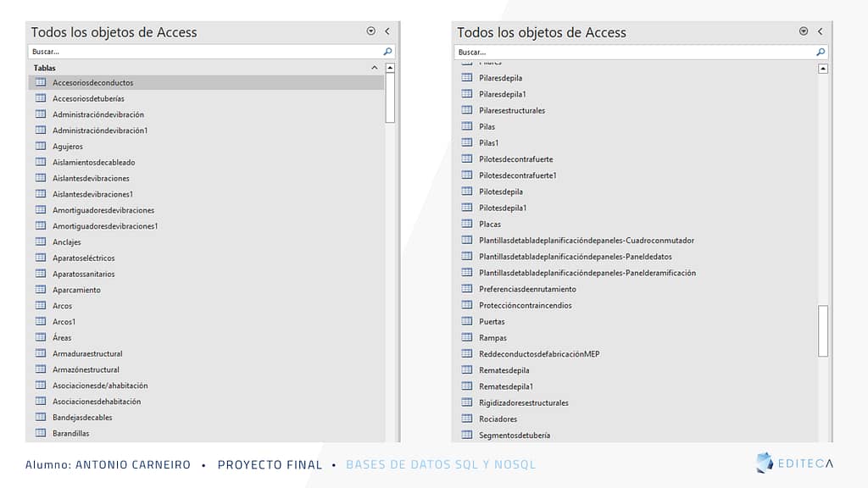Image resolution: width=868 pixels, height=488 pixels.
Task: Click the table icon beside Preferenciasdeenrutamiento
Action: point(467,289)
